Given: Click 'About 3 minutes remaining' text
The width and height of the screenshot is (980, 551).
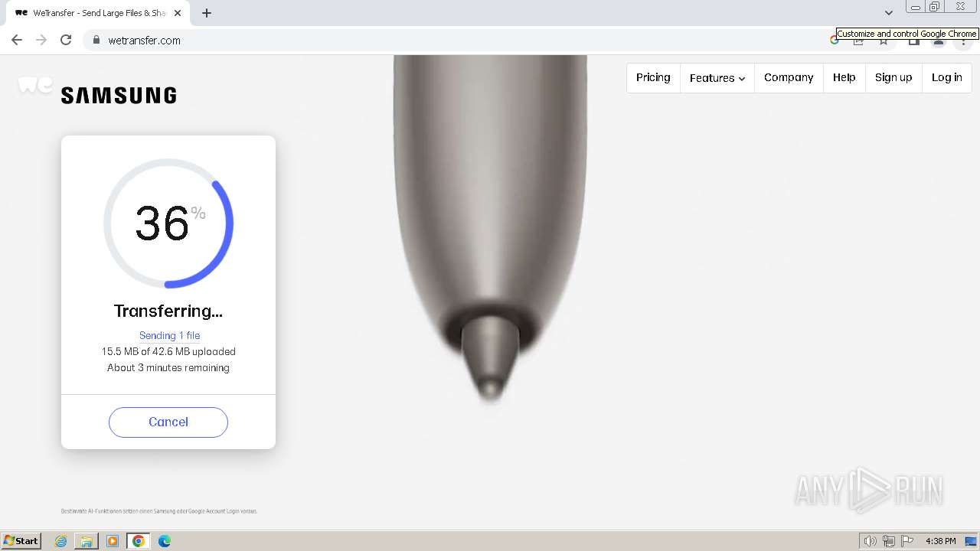Looking at the screenshot, I should coord(168,367).
